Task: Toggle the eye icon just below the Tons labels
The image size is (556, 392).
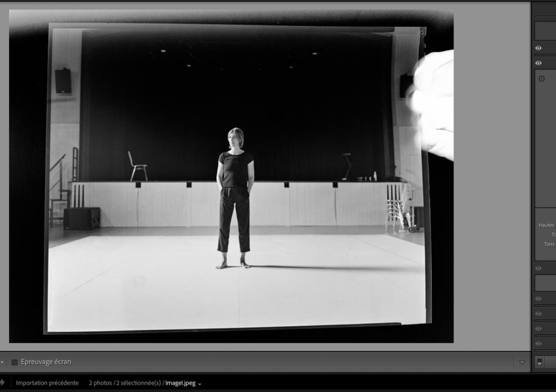Action: (538, 269)
